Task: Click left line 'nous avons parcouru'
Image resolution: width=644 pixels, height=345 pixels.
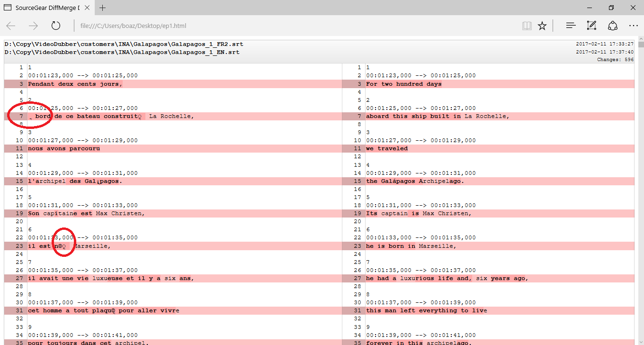Action: (64, 148)
